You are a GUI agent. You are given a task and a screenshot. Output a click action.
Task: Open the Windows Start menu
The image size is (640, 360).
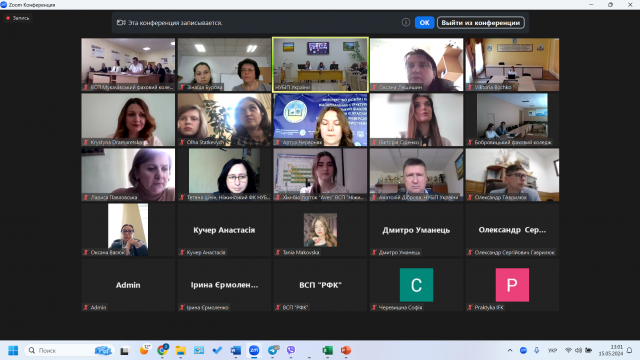click(13, 350)
